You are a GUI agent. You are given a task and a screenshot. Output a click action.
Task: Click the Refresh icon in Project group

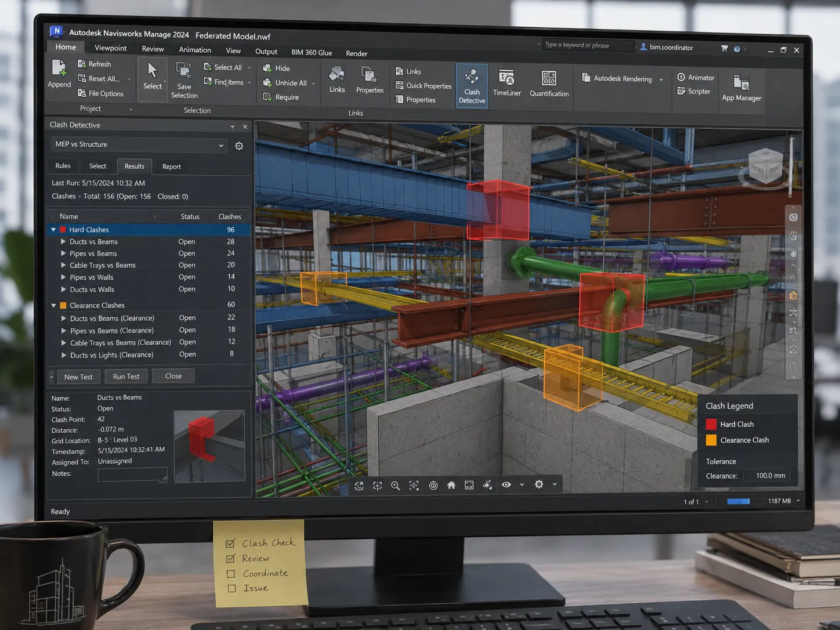point(82,64)
